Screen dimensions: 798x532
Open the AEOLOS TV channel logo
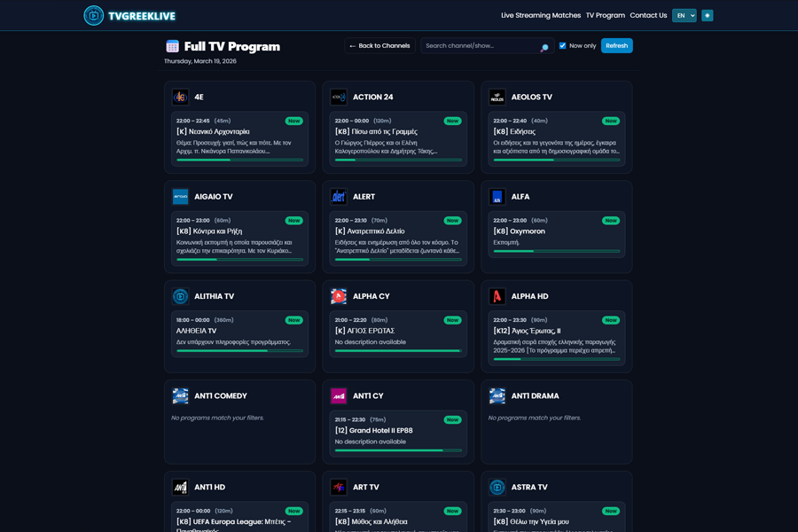point(497,97)
